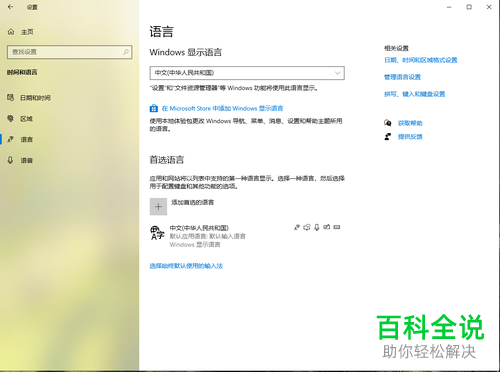
Task: Minimize the Settings window
Action: pyautogui.click(x=449, y=7)
